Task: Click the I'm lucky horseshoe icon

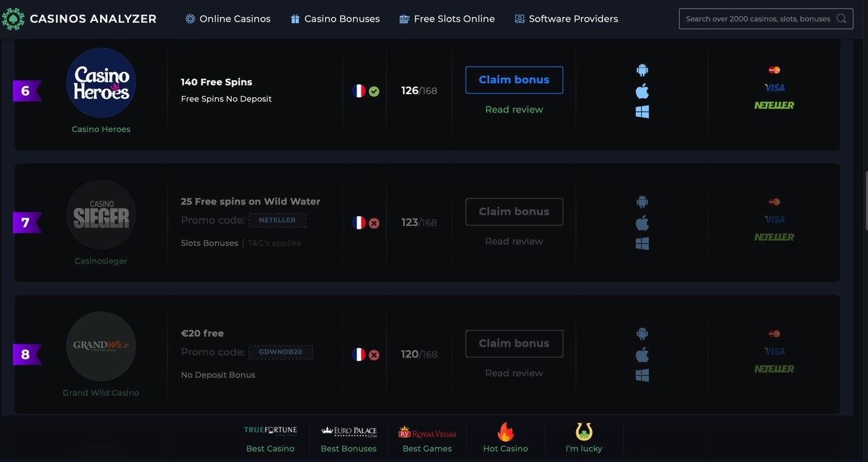Action: pos(584,432)
